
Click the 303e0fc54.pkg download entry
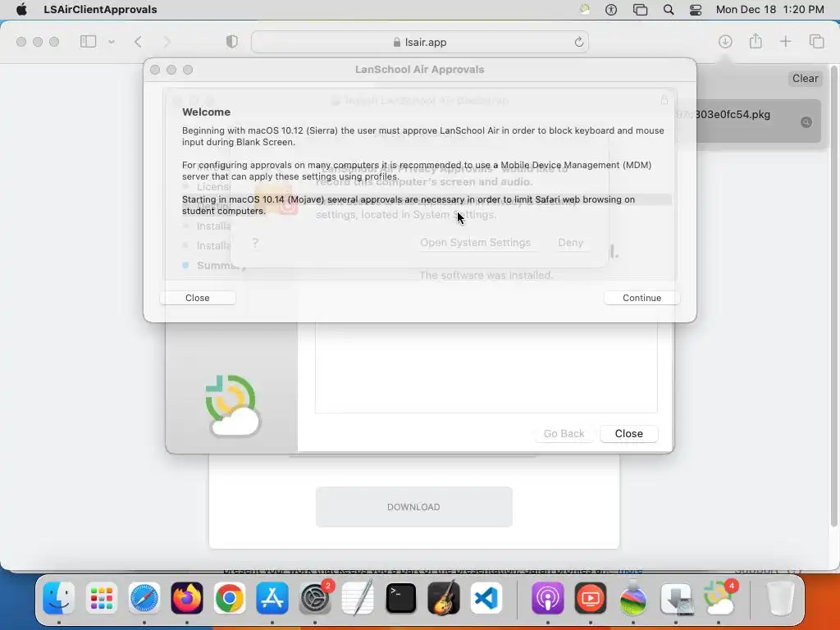coord(747,121)
